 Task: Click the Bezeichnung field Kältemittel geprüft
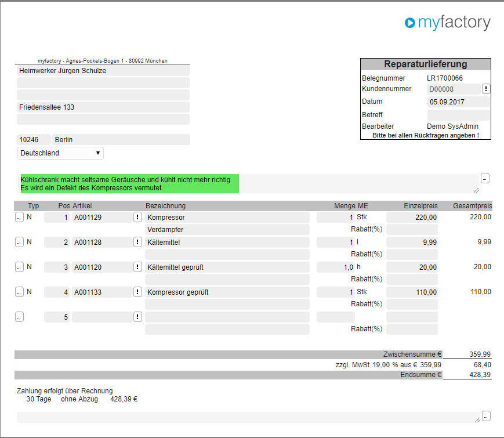[227, 267]
